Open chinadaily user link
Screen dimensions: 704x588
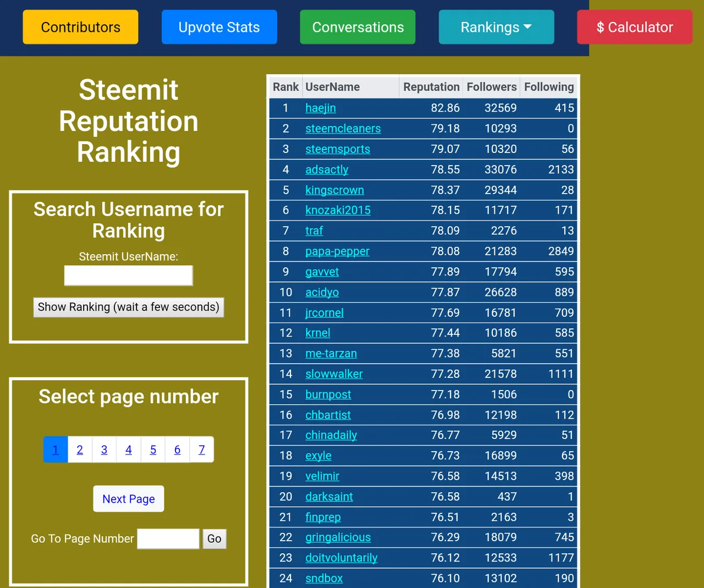[331, 435]
